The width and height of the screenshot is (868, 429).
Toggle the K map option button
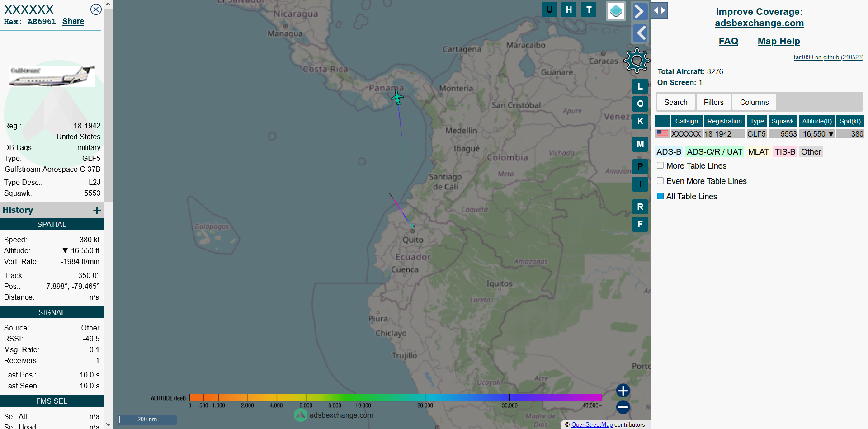[x=640, y=121]
